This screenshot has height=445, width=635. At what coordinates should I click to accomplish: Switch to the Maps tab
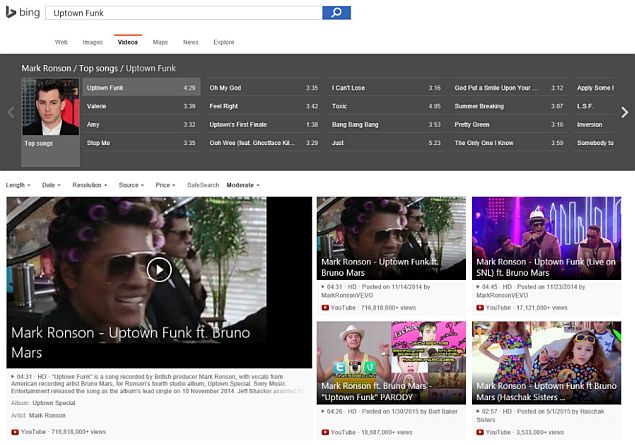click(160, 42)
